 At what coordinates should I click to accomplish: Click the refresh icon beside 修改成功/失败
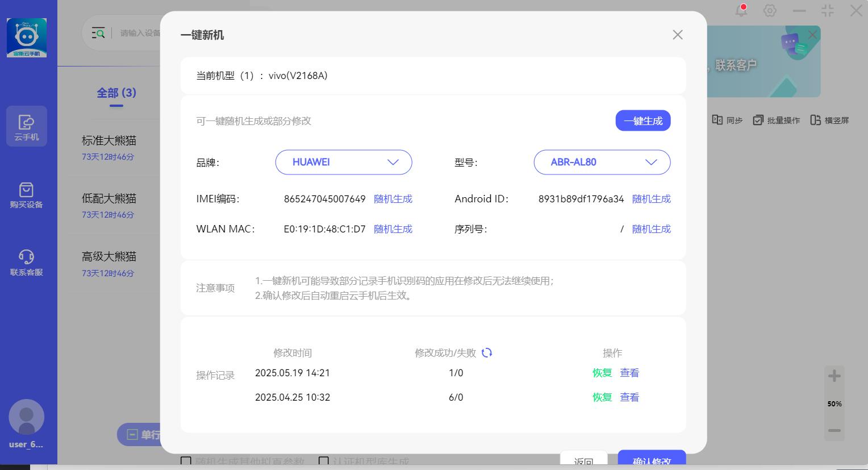click(487, 353)
